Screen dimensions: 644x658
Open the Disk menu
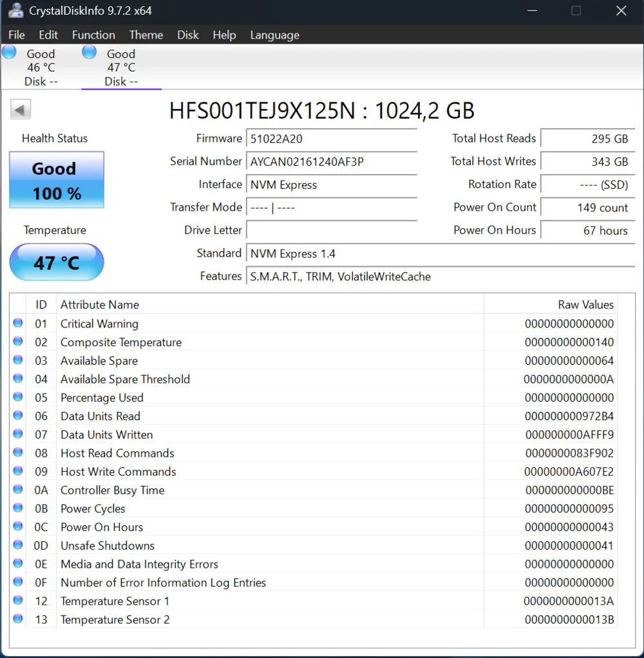point(188,35)
